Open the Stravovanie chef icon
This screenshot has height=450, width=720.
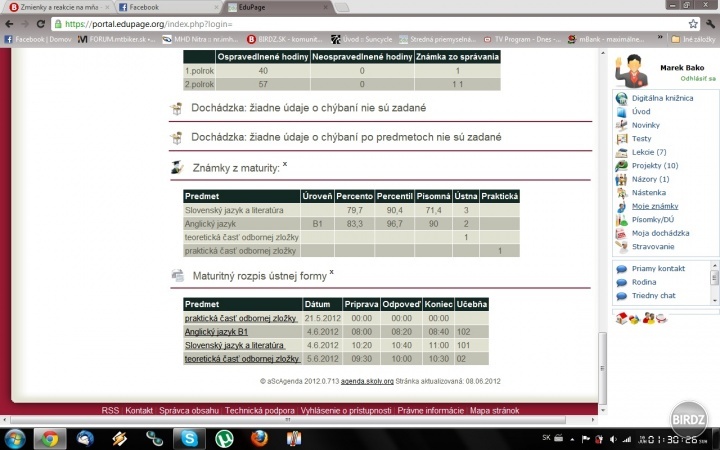coord(621,247)
